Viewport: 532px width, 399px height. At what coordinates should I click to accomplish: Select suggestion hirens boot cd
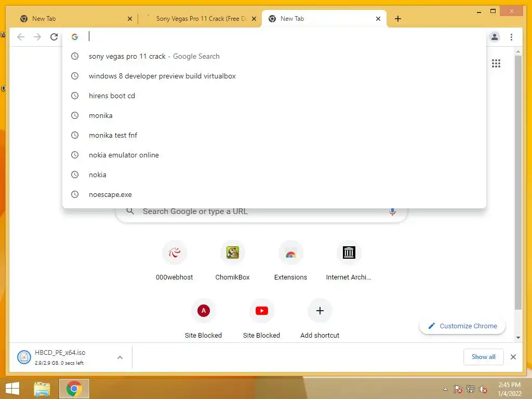(274, 96)
